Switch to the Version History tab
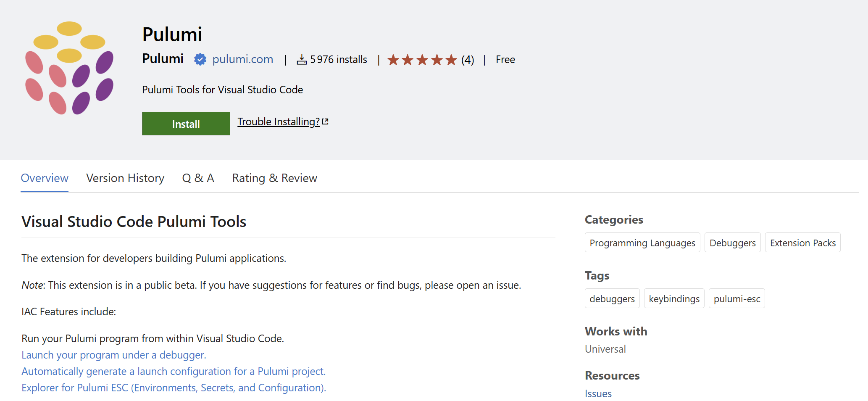The image size is (868, 401). [x=125, y=178]
